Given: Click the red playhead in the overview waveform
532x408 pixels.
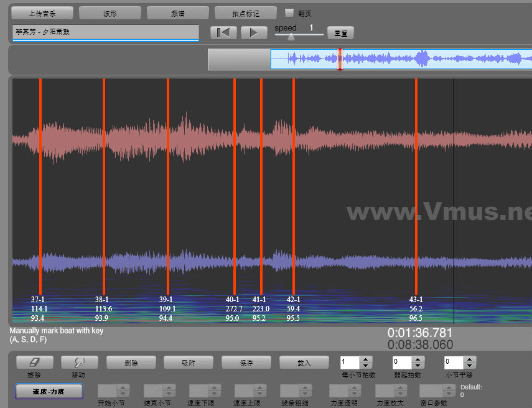Looking at the screenshot, I should click(340, 59).
